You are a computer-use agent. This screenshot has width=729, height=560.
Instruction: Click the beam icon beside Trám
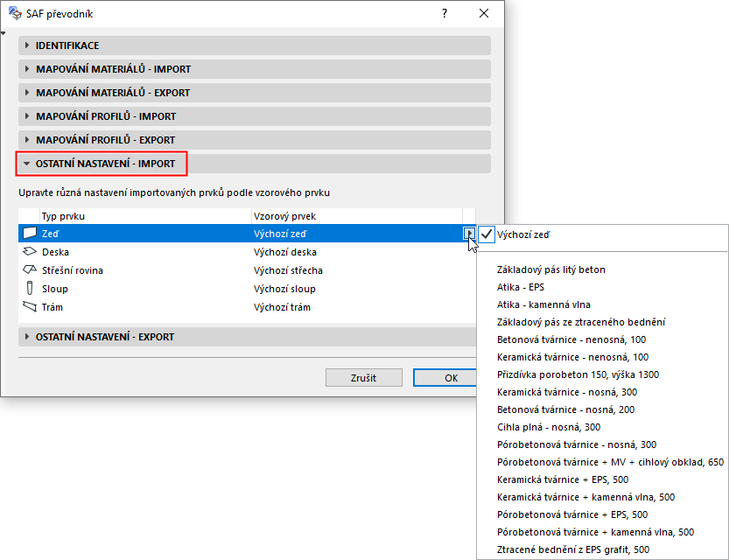point(30,307)
